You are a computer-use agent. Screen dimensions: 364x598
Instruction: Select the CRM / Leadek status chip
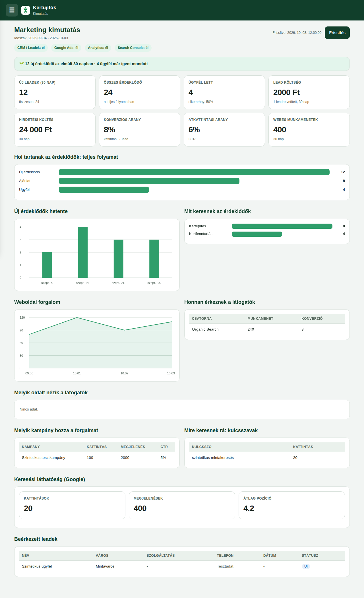click(31, 48)
